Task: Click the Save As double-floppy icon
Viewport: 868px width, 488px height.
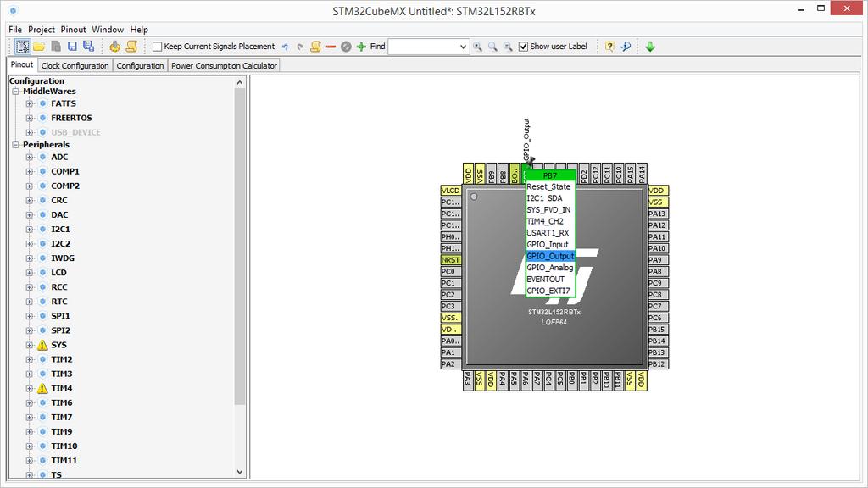Action: 88,47
